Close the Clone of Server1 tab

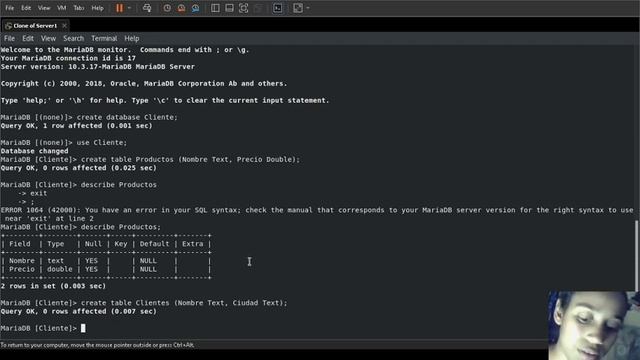(x=64, y=26)
